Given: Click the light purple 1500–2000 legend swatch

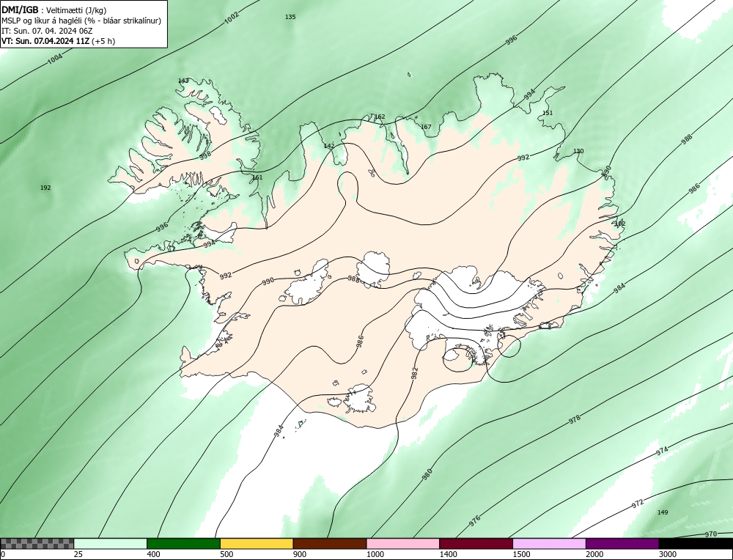Looking at the screenshot, I should [549, 544].
